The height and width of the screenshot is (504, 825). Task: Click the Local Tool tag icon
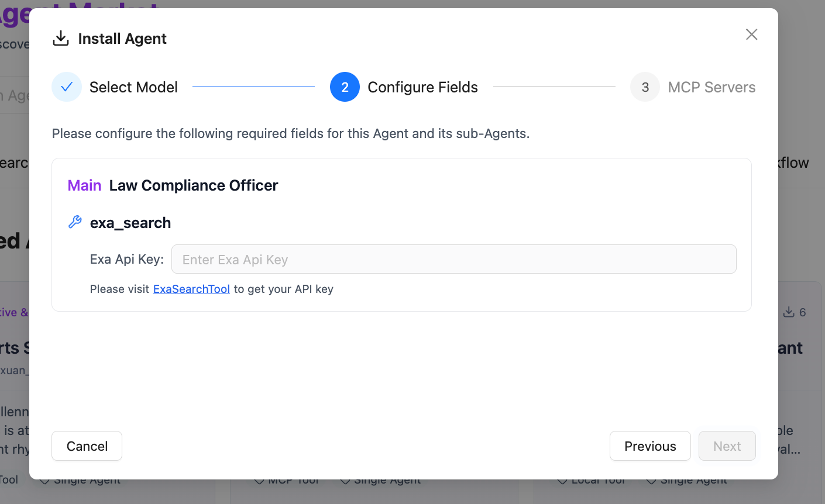coord(563,479)
